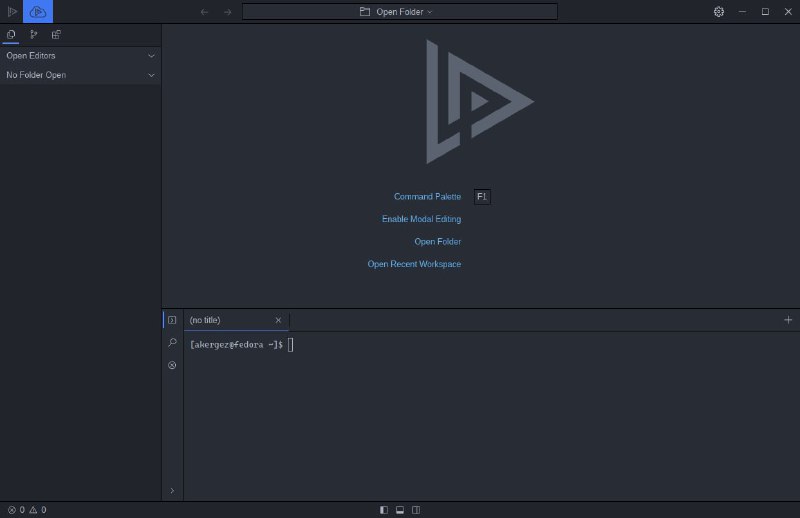Click the folder icon in title bar
The height and width of the screenshot is (518, 800).
(x=365, y=12)
